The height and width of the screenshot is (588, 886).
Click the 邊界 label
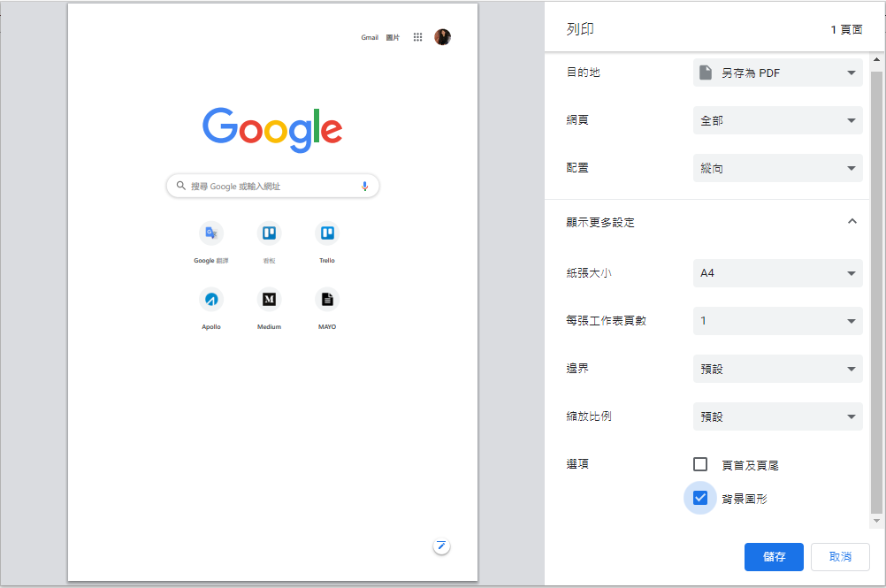[577, 369]
